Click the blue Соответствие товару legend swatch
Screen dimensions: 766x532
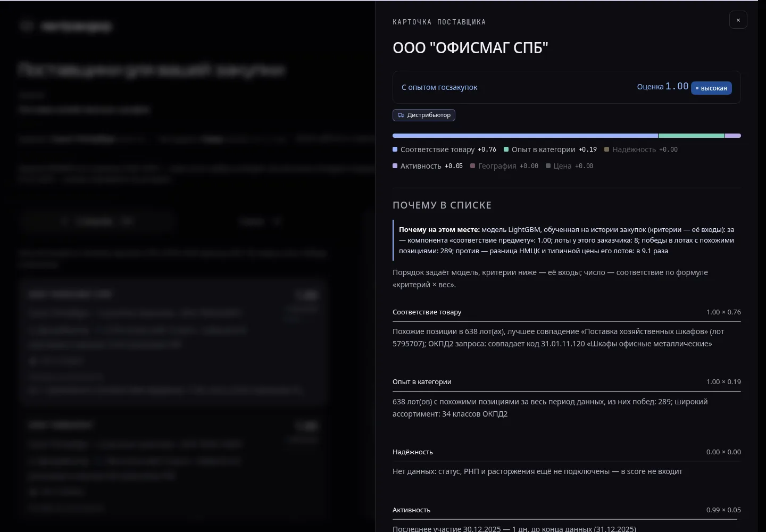pyautogui.click(x=395, y=149)
